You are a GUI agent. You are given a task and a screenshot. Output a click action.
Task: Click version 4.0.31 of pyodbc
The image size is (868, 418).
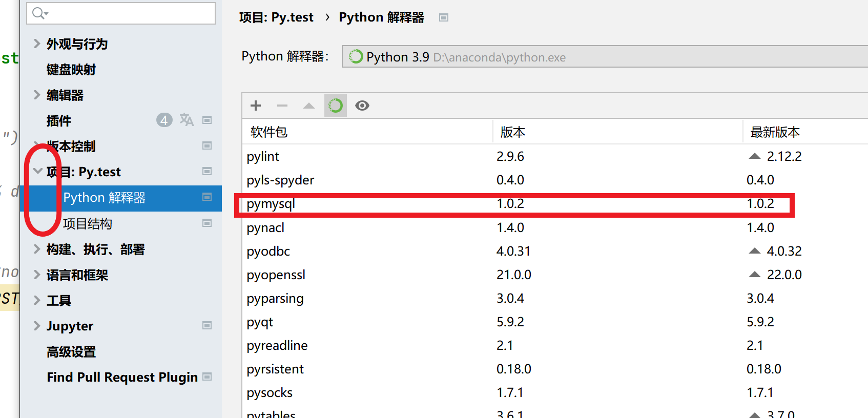(513, 251)
